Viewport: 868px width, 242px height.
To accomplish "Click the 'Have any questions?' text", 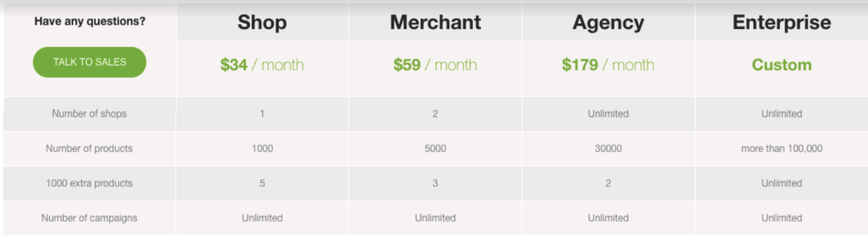I will (90, 21).
